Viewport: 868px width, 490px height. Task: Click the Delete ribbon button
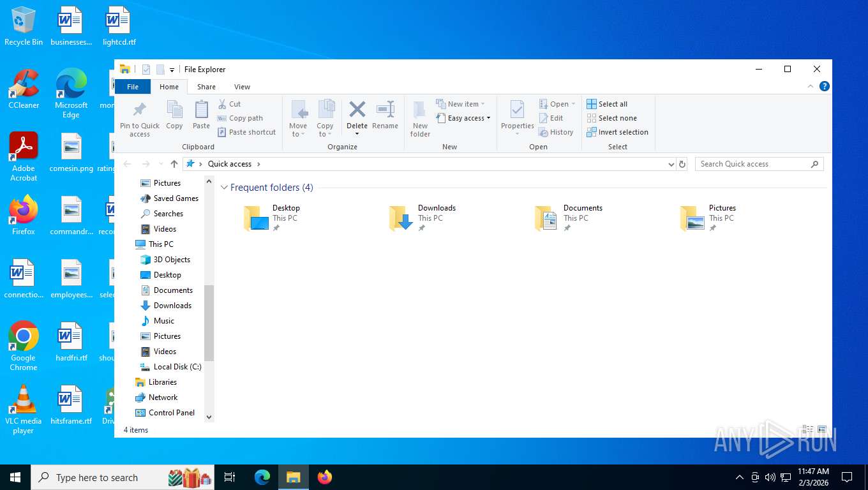(x=357, y=119)
